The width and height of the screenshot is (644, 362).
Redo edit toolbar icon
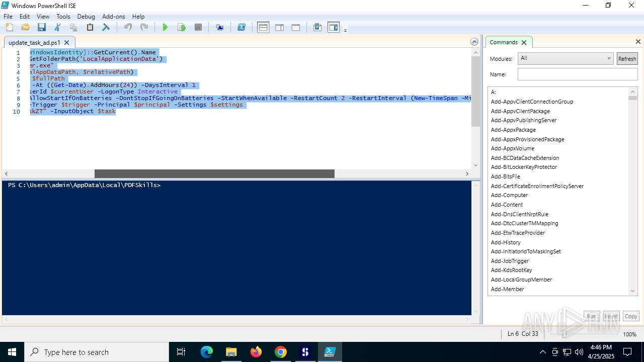(144, 28)
